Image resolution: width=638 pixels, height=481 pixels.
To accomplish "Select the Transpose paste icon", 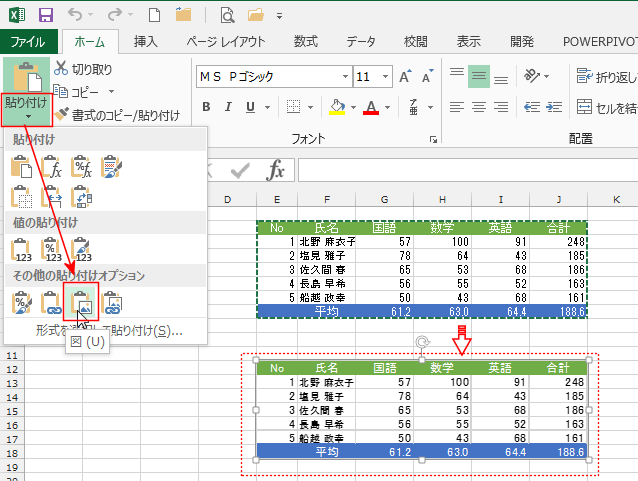I will click(x=82, y=196).
